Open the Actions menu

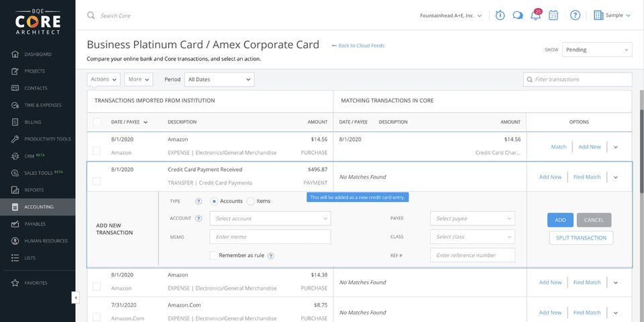[103, 79]
